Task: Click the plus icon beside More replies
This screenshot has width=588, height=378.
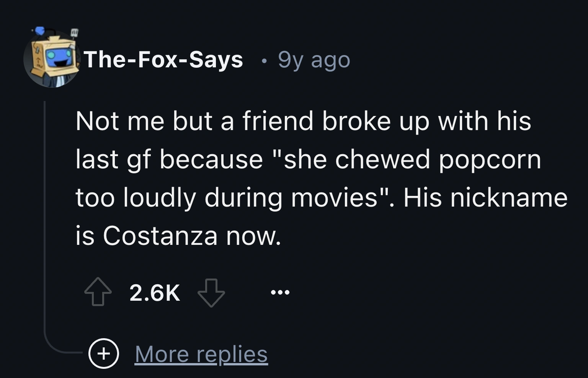Action: tap(103, 354)
